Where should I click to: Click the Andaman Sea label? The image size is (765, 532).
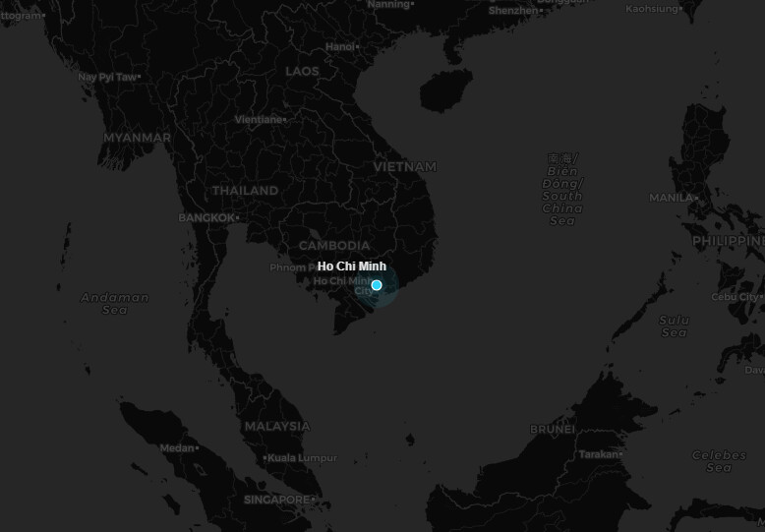115,304
